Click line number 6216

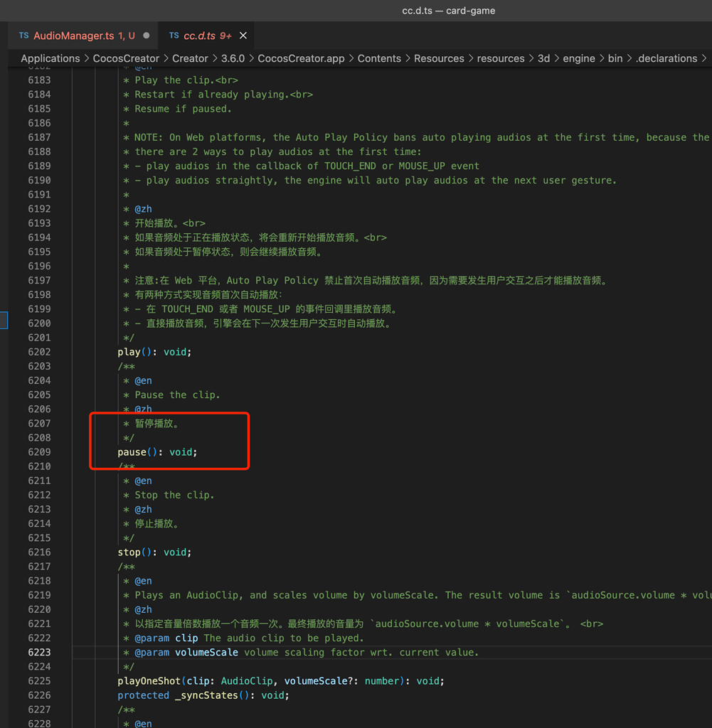pos(39,552)
